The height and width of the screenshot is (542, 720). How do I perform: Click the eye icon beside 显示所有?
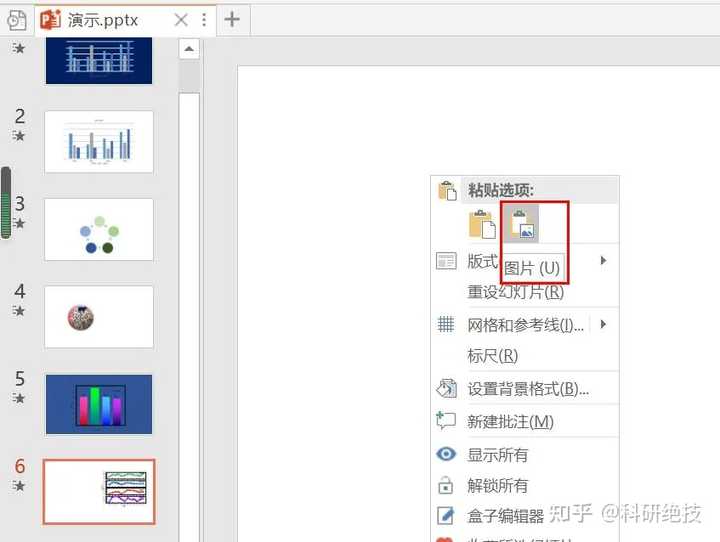click(446, 454)
